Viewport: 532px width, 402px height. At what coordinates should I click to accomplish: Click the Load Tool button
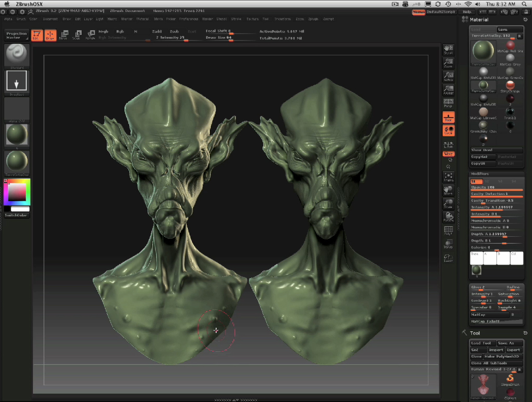tap(483, 343)
